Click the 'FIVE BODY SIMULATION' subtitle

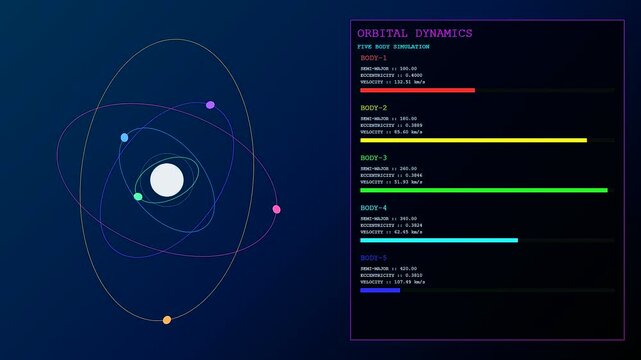pyautogui.click(x=393, y=47)
